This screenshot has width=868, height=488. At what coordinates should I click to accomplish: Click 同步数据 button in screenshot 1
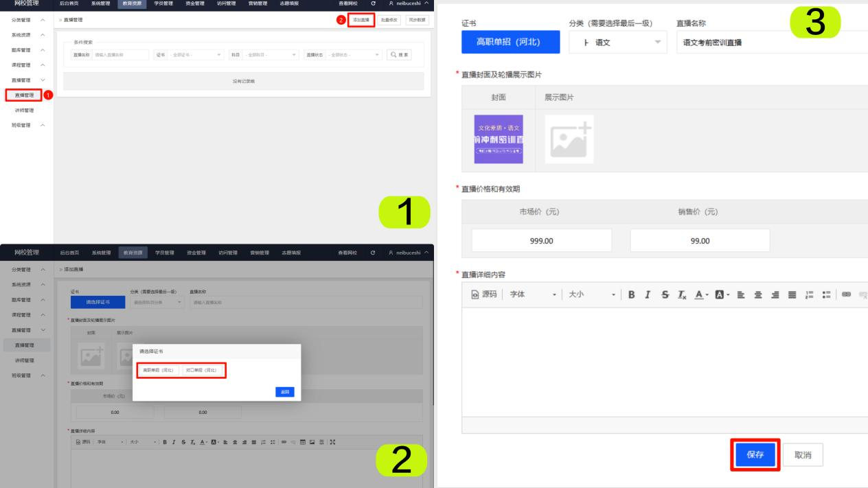coord(416,20)
